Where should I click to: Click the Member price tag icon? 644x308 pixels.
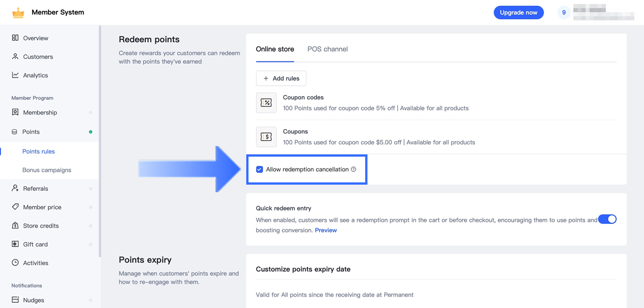pyautogui.click(x=15, y=207)
